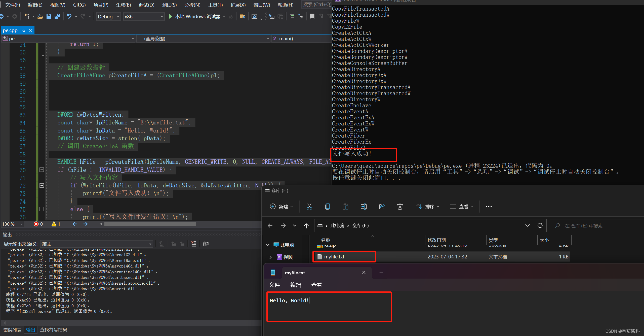Open the 文件 menu in Notepad
Image resolution: width=644 pixels, height=336 pixels.
click(x=274, y=285)
